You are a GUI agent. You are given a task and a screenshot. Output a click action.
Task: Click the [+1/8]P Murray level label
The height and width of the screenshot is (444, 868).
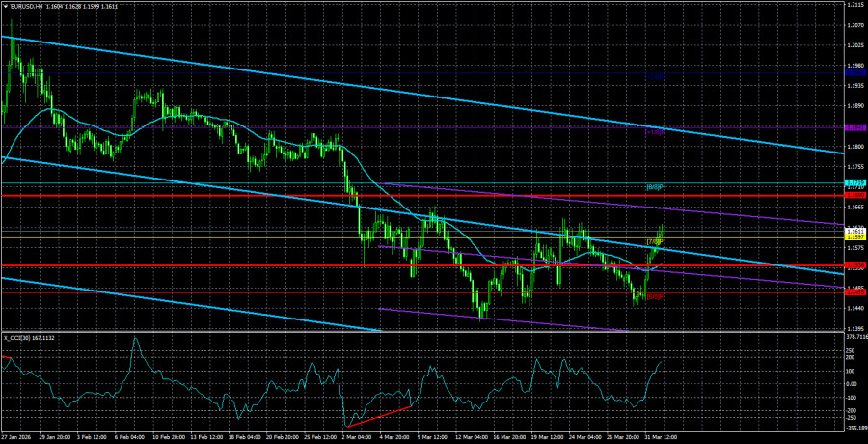[x=654, y=131]
